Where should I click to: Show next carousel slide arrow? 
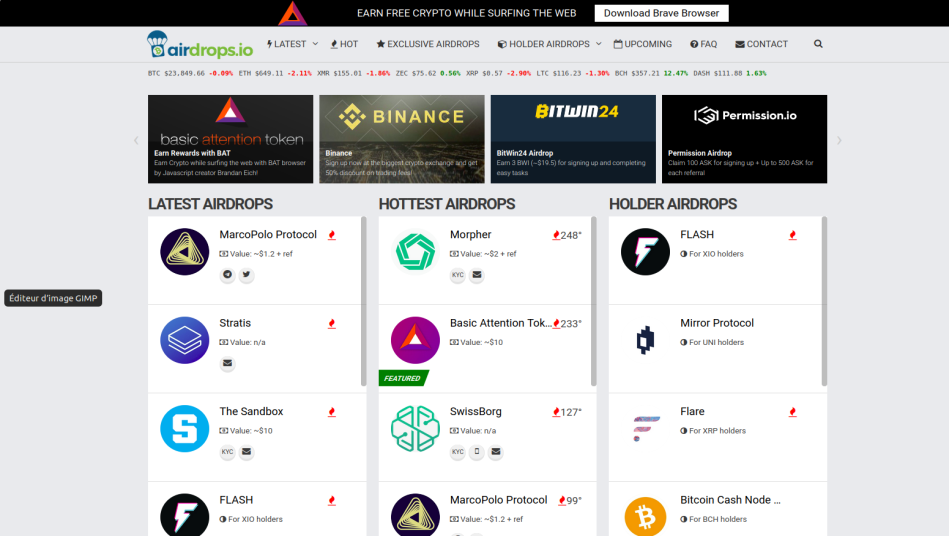(x=839, y=140)
